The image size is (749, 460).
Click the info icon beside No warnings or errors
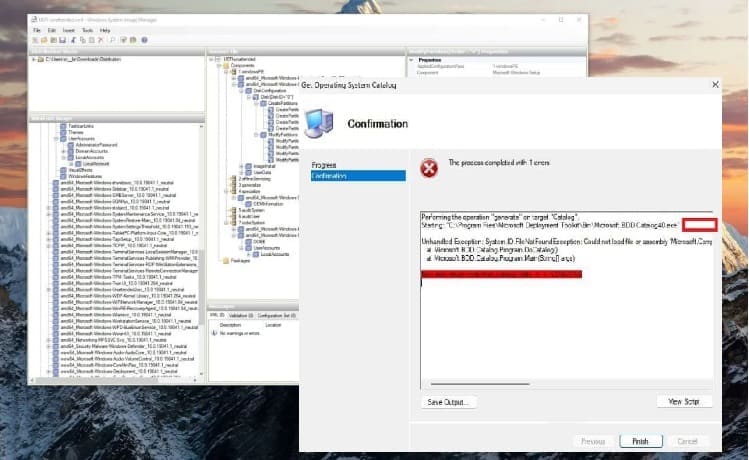point(214,333)
